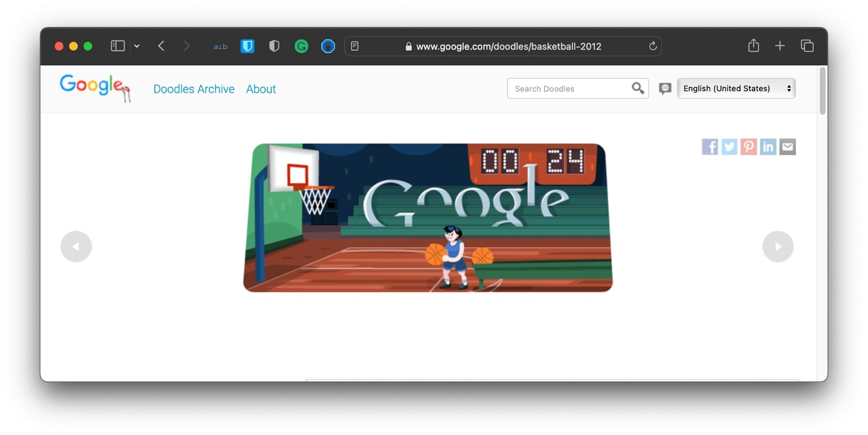Click the page vertical scrollbar

point(822,91)
